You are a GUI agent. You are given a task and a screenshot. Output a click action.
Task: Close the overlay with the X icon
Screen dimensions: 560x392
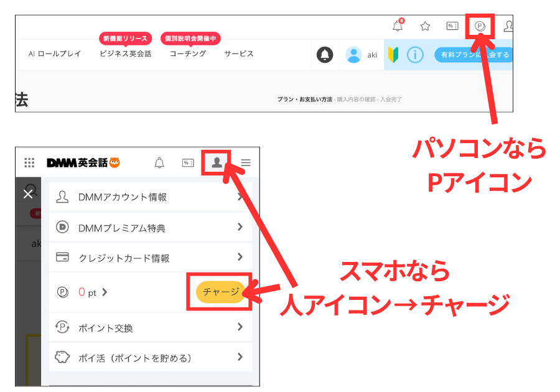click(27, 194)
